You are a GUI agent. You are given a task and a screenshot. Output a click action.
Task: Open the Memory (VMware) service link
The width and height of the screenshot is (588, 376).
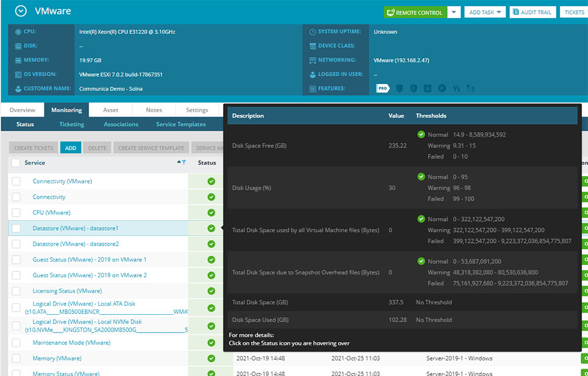pyautogui.click(x=57, y=358)
